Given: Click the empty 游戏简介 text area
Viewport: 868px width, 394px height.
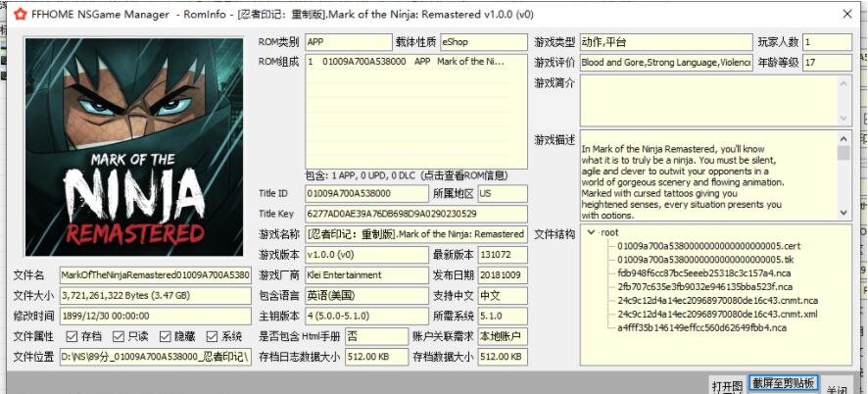Looking at the screenshot, I should (708, 101).
